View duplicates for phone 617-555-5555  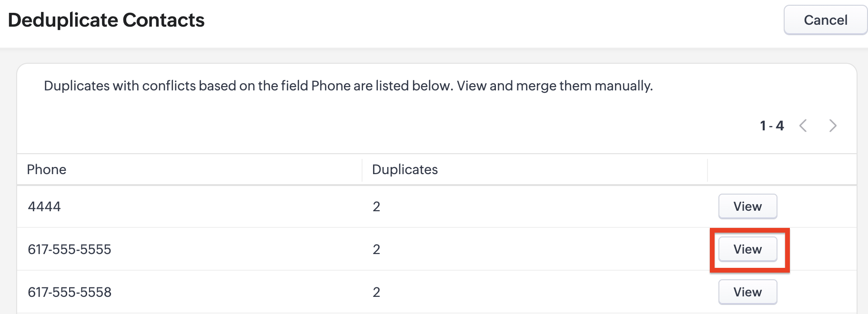(x=747, y=249)
